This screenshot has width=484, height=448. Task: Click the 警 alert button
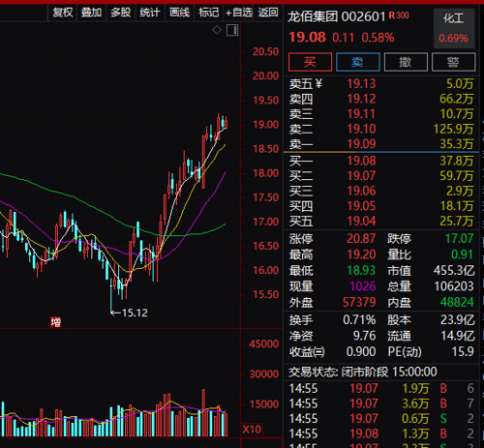pyautogui.click(x=453, y=62)
